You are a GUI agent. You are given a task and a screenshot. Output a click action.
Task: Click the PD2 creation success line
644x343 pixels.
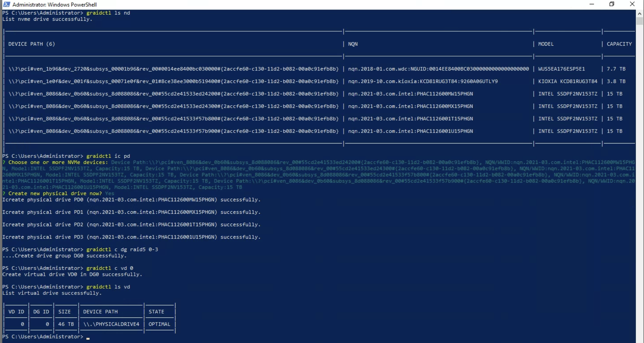pyautogui.click(x=131, y=225)
